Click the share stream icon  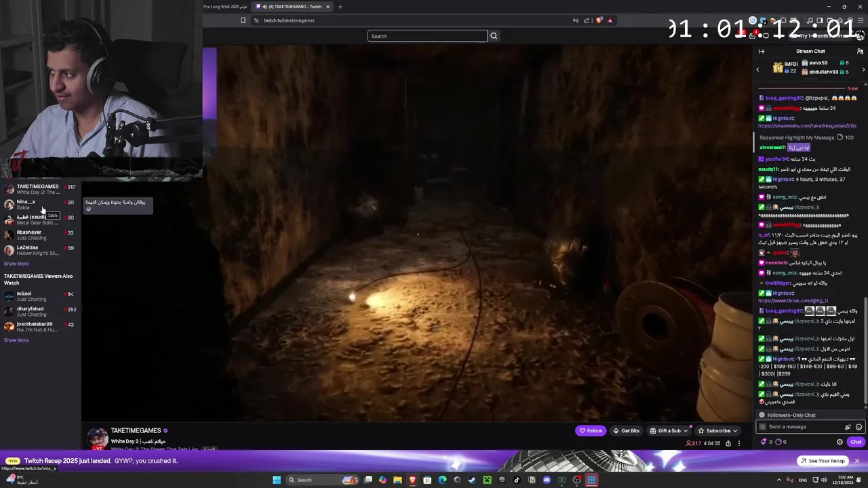(x=728, y=443)
